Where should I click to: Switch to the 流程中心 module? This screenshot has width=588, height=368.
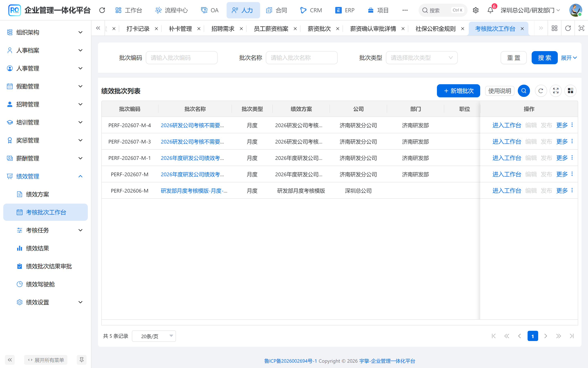[171, 10]
